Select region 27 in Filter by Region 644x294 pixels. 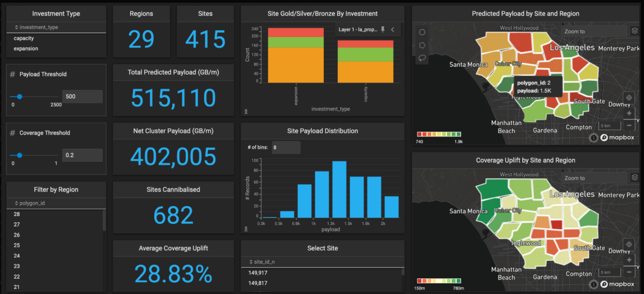tap(54, 224)
